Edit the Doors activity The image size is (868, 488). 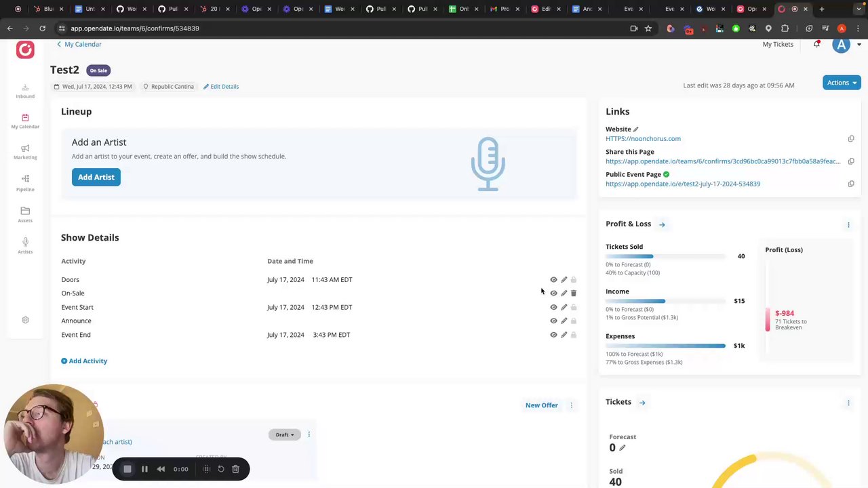pos(564,279)
